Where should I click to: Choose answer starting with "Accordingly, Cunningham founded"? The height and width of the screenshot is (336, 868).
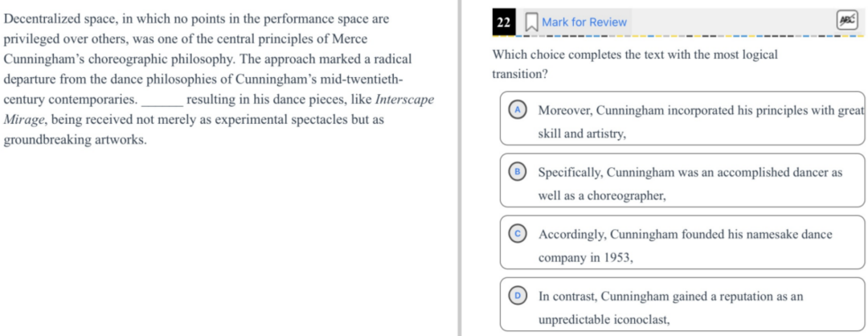point(682,243)
